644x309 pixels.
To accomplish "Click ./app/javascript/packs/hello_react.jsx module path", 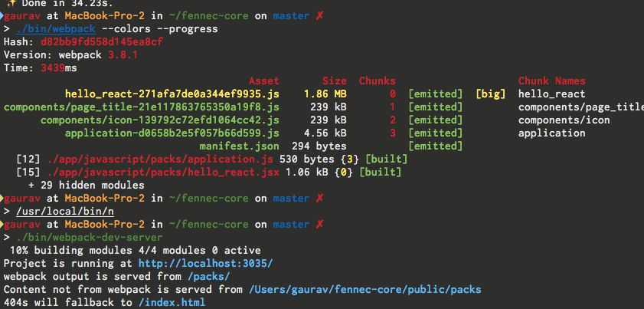I will tap(162, 173).
